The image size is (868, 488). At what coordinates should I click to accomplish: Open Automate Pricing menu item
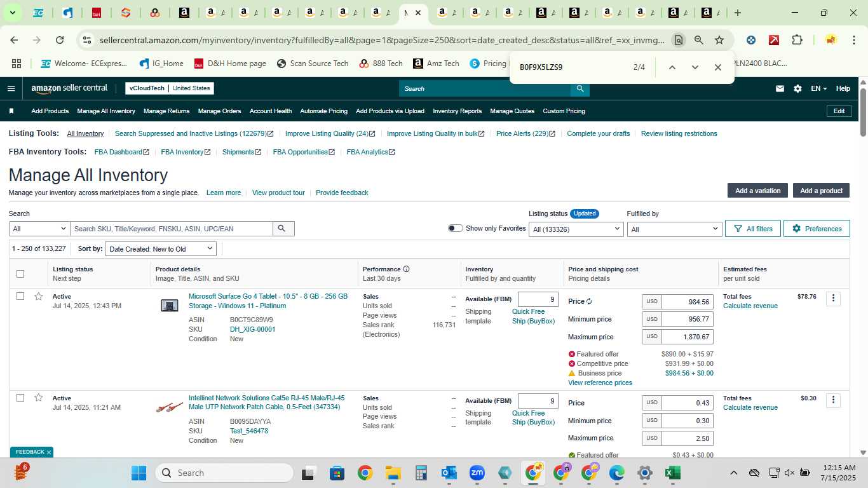coord(323,111)
